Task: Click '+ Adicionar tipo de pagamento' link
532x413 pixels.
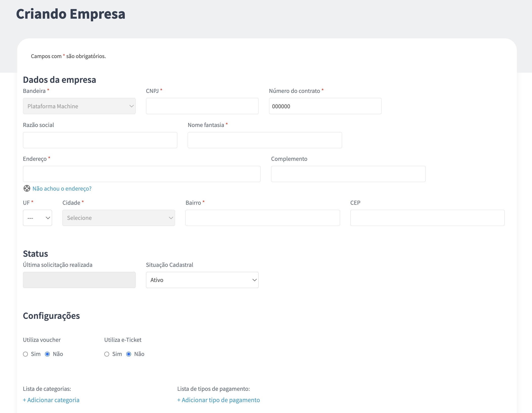Action: [219, 400]
